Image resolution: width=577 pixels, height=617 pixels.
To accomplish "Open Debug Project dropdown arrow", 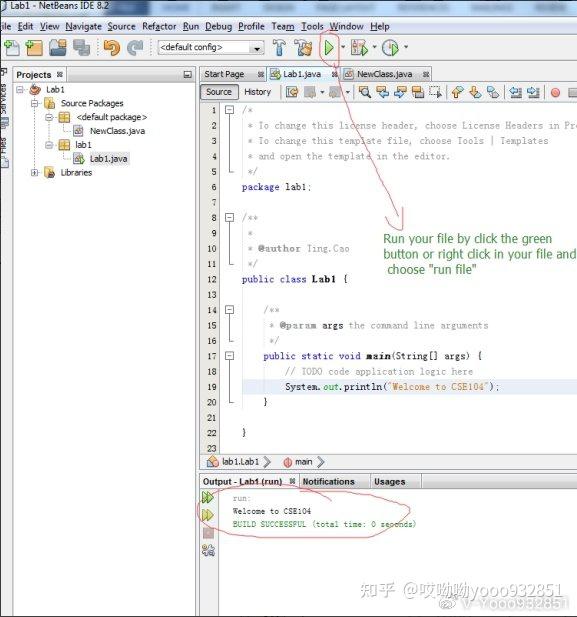I will pyautogui.click(x=374, y=47).
